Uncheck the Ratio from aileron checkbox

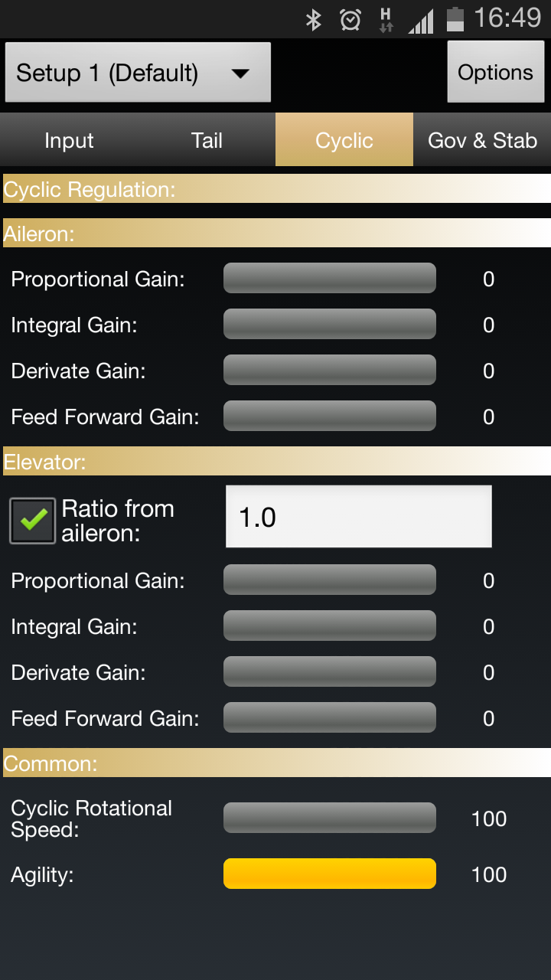tap(32, 521)
